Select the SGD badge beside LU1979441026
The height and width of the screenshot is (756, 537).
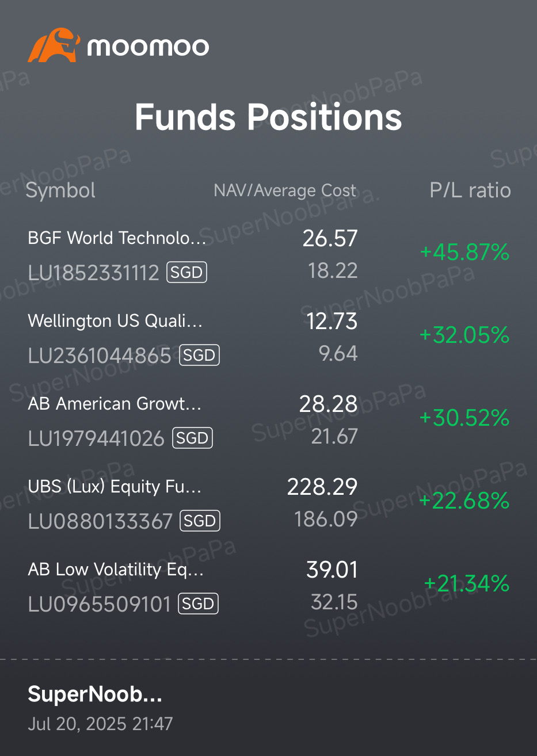pyautogui.click(x=192, y=438)
